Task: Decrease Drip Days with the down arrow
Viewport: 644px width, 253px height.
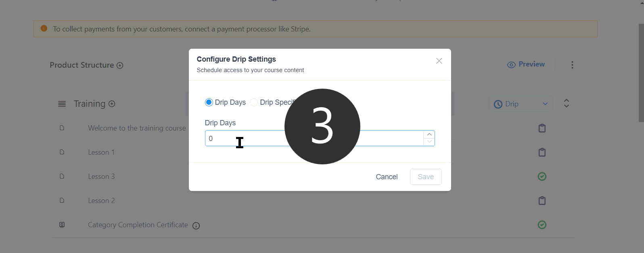Action: tap(429, 142)
